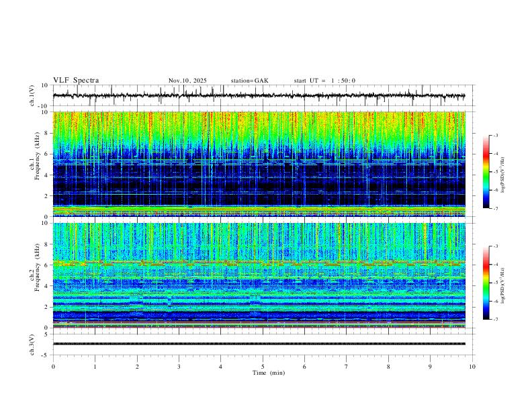Click the "ch.1(V)" waveform axis label

[32, 95]
